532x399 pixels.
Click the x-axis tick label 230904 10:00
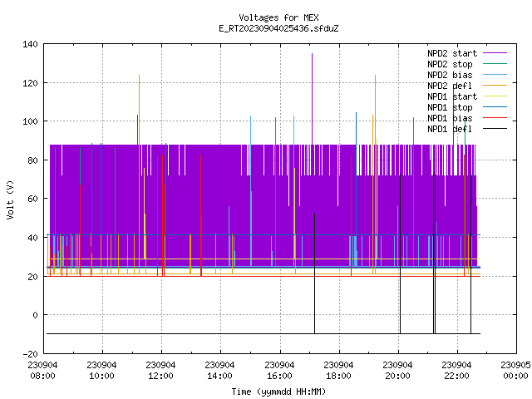pyautogui.click(x=101, y=371)
